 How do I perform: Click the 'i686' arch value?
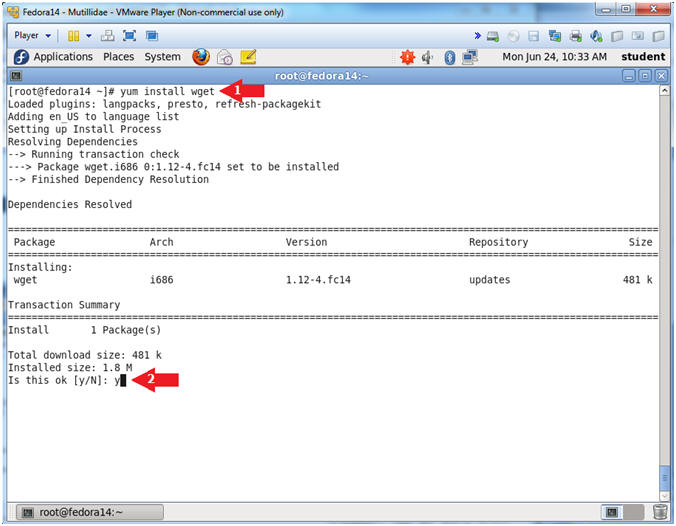[161, 280]
